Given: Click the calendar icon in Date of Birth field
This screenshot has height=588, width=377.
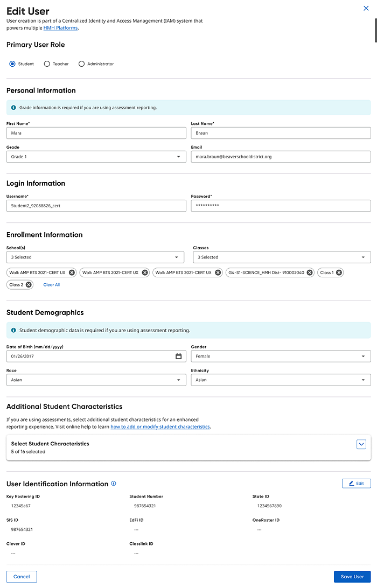Looking at the screenshot, I should [178, 356].
